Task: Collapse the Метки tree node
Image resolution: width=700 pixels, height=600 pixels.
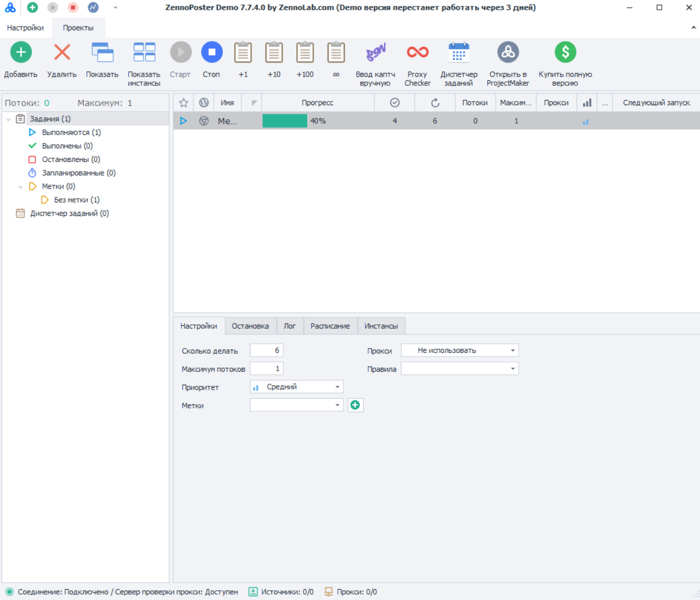Action: pyautogui.click(x=21, y=187)
